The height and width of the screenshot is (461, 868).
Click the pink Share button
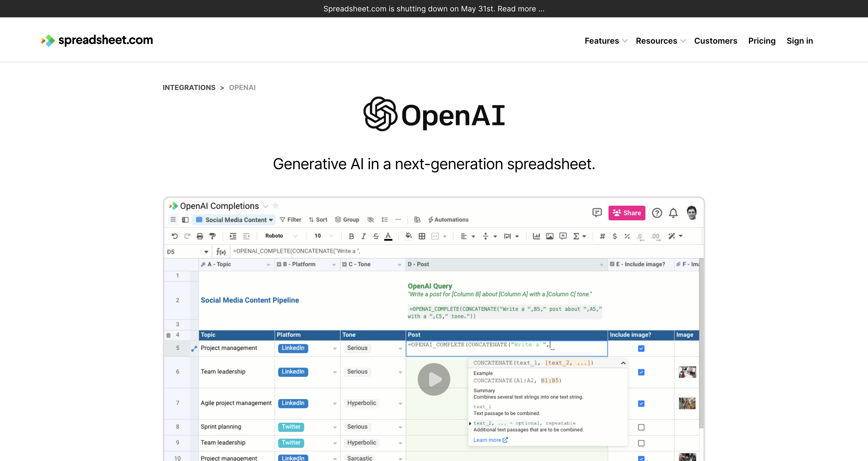[627, 213]
